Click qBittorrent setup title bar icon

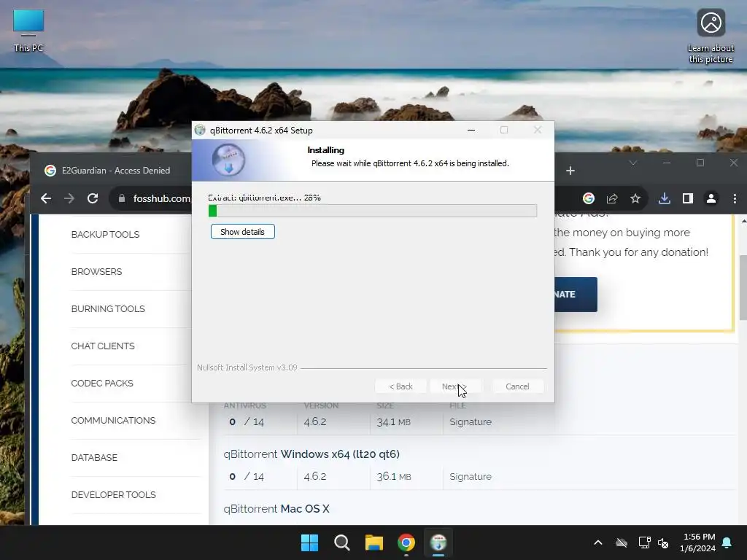[x=200, y=130]
